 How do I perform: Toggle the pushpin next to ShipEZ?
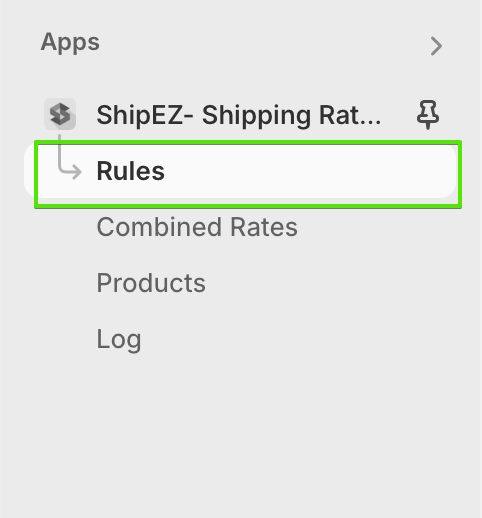click(x=428, y=115)
